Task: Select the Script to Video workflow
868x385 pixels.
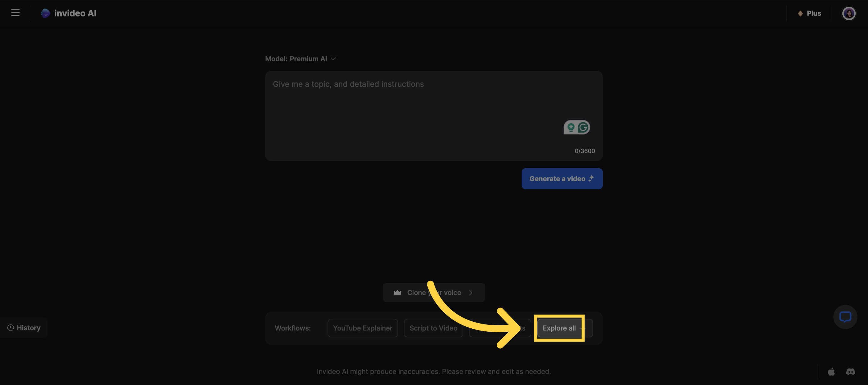Action: [x=433, y=328]
